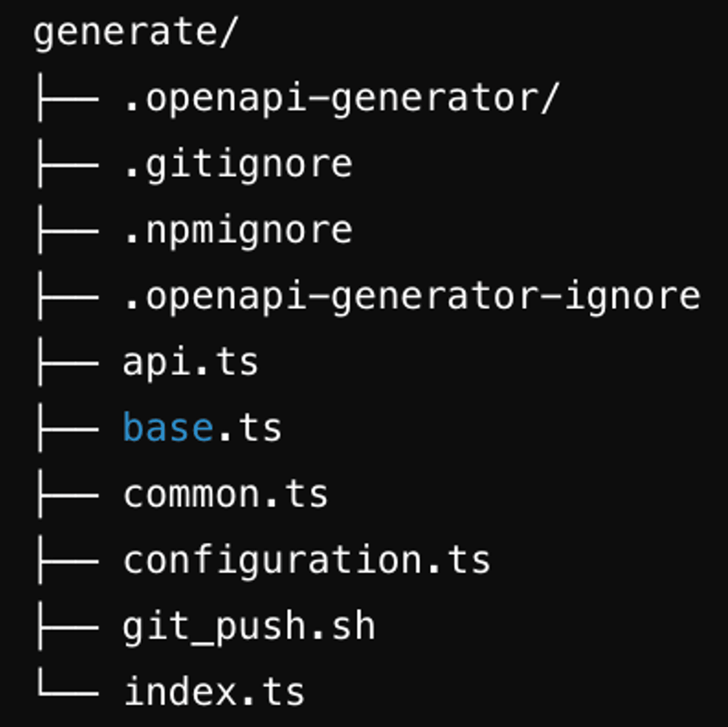
Task: Open the api.ts file entry
Action: (191, 363)
